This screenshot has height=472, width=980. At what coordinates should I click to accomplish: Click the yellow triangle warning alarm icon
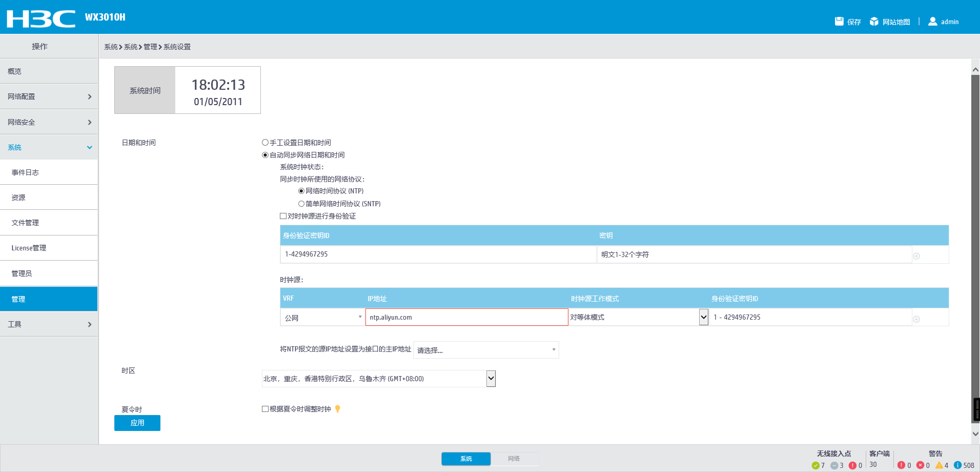pos(939,465)
